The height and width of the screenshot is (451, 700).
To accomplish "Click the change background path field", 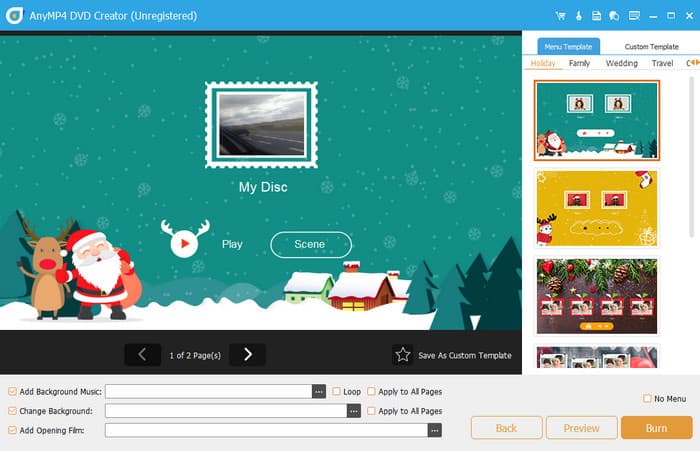I will point(226,411).
